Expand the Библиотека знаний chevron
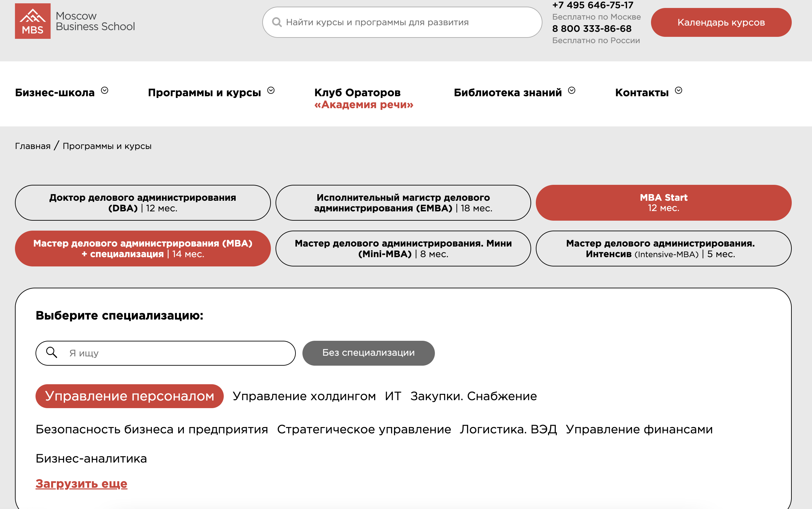The height and width of the screenshot is (509, 812). 572,91
